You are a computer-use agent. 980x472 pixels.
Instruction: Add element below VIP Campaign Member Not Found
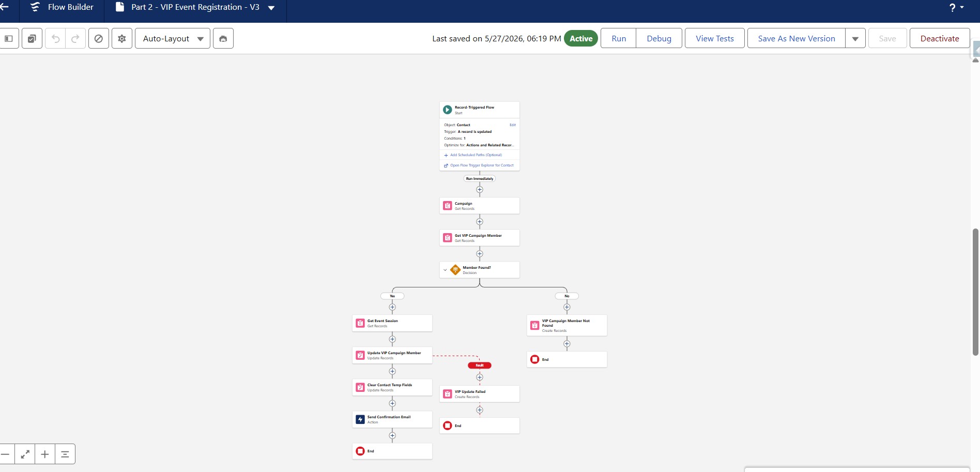pos(567,344)
